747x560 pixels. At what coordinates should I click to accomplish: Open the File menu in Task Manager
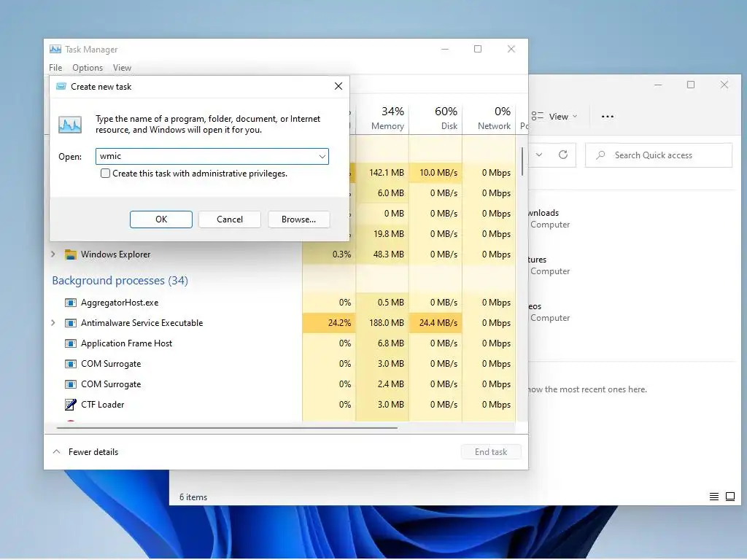(55, 68)
